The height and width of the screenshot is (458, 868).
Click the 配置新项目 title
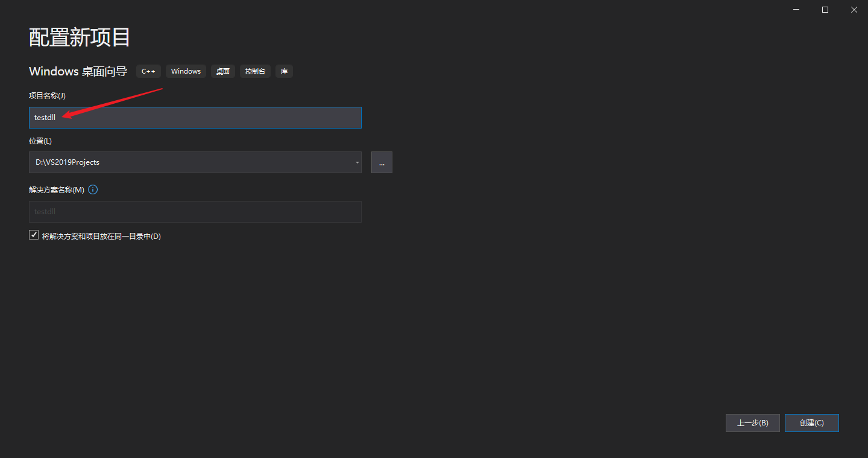point(80,37)
